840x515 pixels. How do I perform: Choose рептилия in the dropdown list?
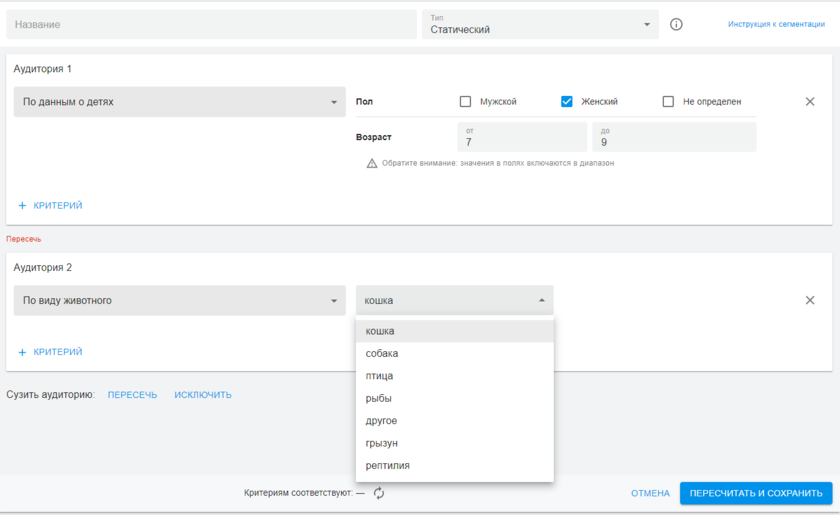point(387,466)
